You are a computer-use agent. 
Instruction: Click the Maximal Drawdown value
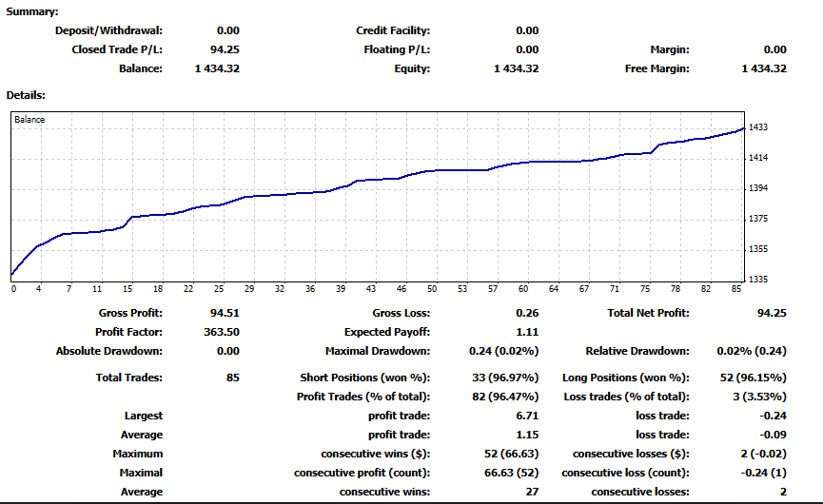click(504, 352)
